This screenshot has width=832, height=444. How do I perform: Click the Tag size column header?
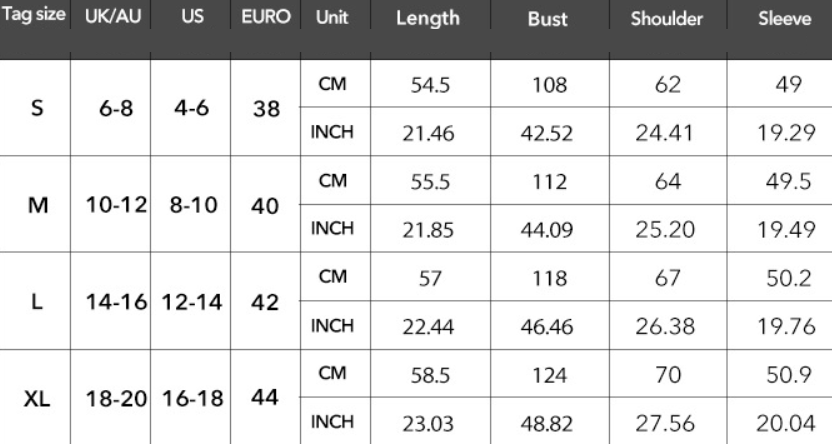pyautogui.click(x=34, y=18)
